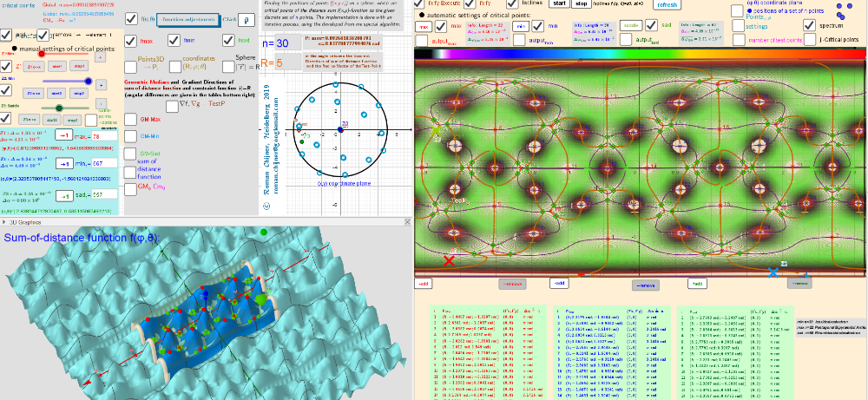Image resolution: width=868 pixels, height=400 pixels.
Task: Enable the output max checkbox
Action: 422,40
